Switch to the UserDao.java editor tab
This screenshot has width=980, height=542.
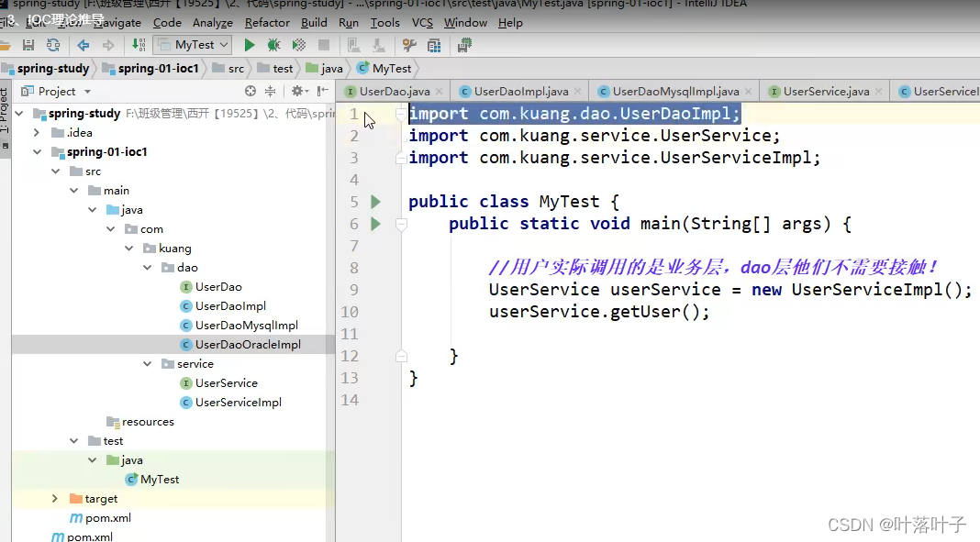pyautogui.click(x=394, y=92)
